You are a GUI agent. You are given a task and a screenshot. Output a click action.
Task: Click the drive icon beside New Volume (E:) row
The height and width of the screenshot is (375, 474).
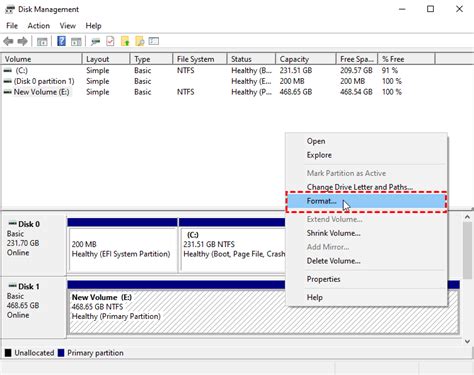[x=8, y=92]
